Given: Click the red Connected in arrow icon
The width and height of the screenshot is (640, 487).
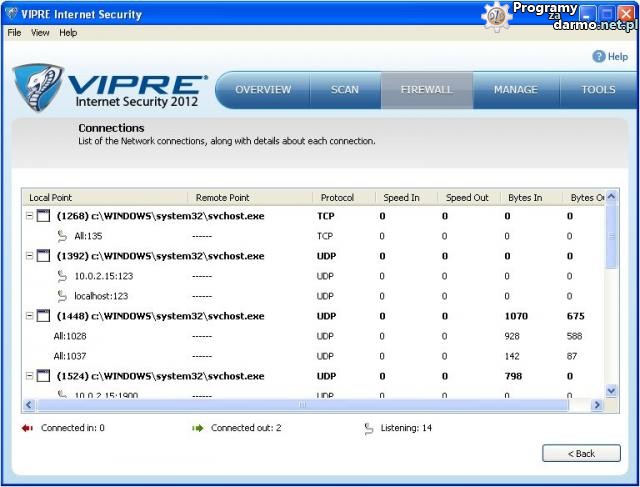Looking at the screenshot, I should click(27, 428).
